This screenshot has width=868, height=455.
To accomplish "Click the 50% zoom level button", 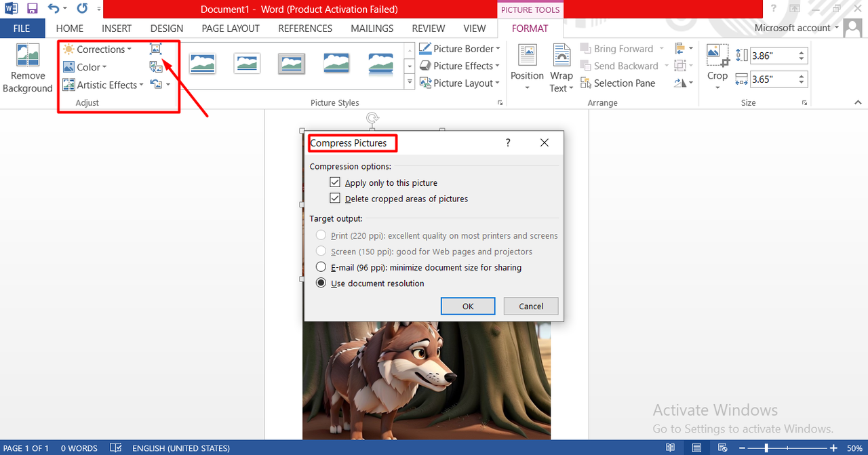I will [x=854, y=448].
